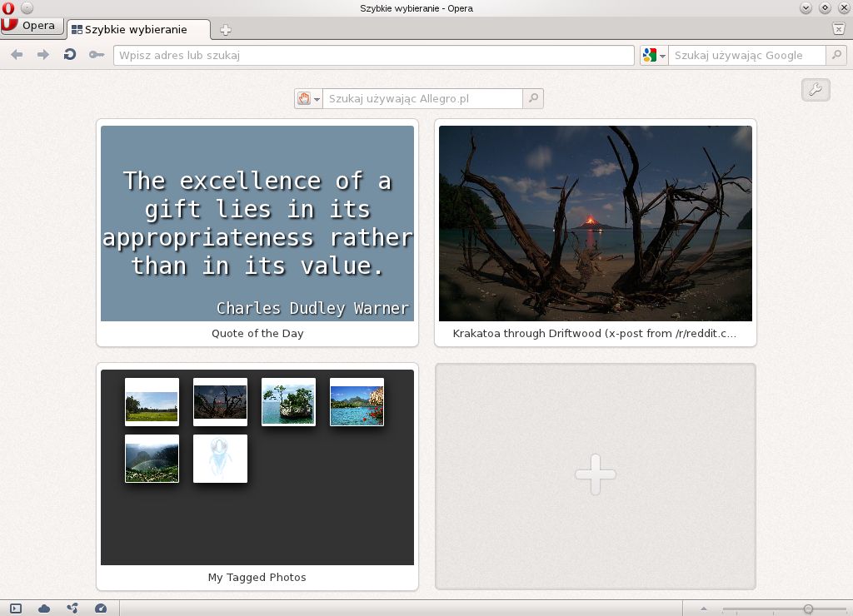The width and height of the screenshot is (853, 616).
Task: Click the 'Quote of the Day' label
Action: pos(257,333)
